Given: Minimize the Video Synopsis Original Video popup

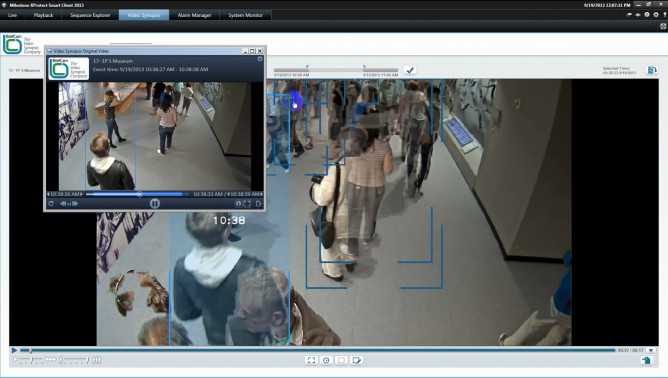Looking at the screenshot, I should (245, 51).
